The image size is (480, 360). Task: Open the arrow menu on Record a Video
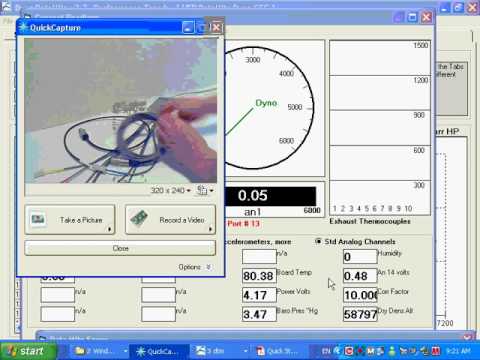[210, 229]
